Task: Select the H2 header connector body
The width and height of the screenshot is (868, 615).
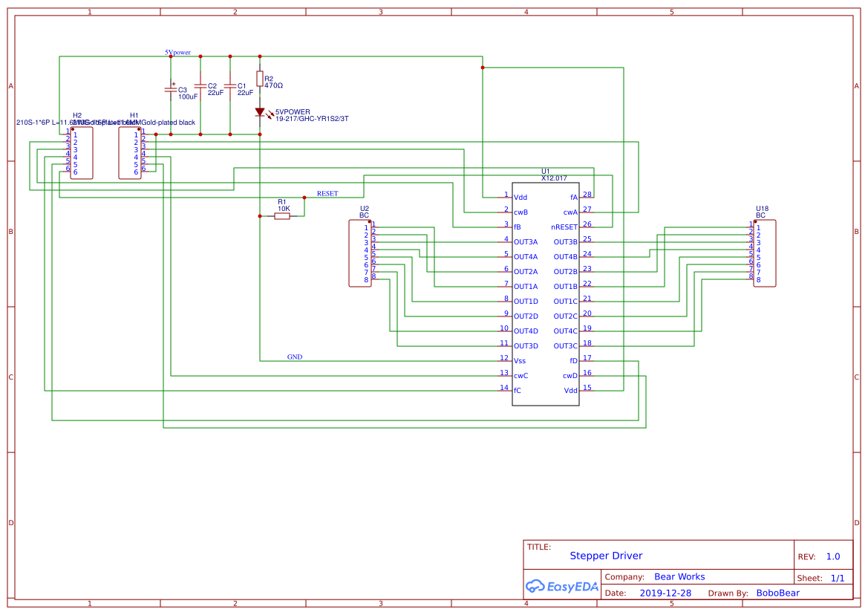Action: [82, 153]
